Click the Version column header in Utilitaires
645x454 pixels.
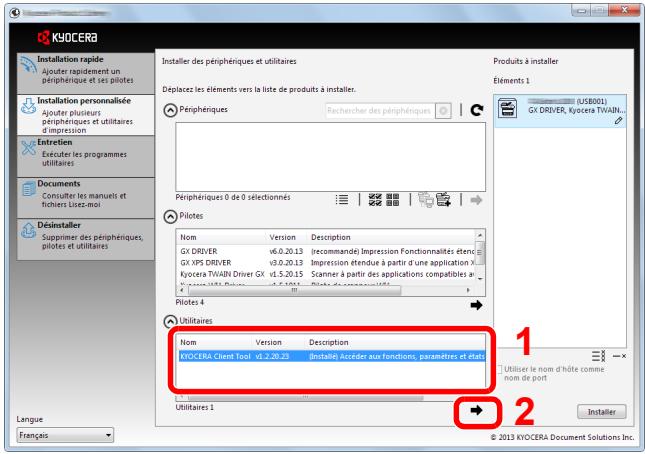(279, 343)
